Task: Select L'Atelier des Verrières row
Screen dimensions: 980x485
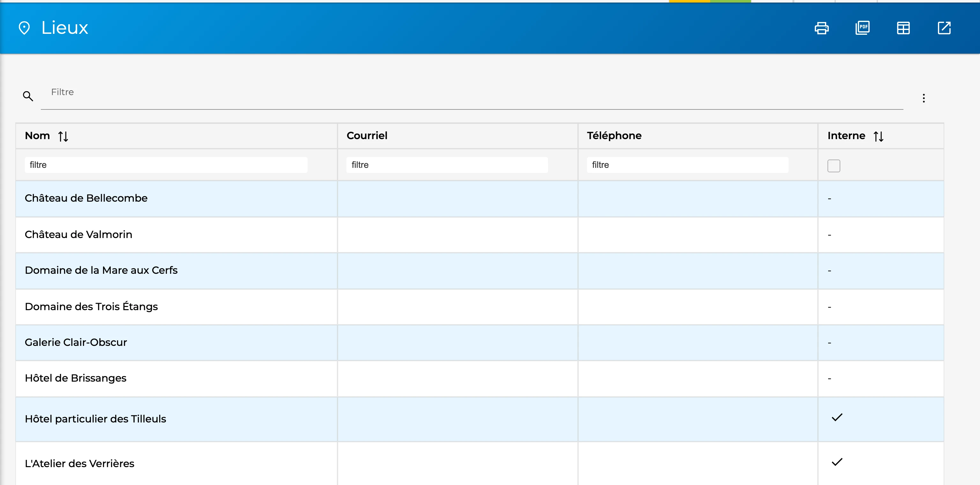Action: click(x=480, y=464)
